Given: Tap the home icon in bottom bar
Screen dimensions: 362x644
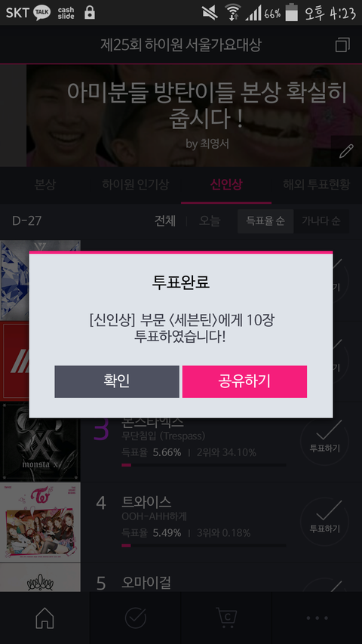Looking at the screenshot, I should (44, 618).
